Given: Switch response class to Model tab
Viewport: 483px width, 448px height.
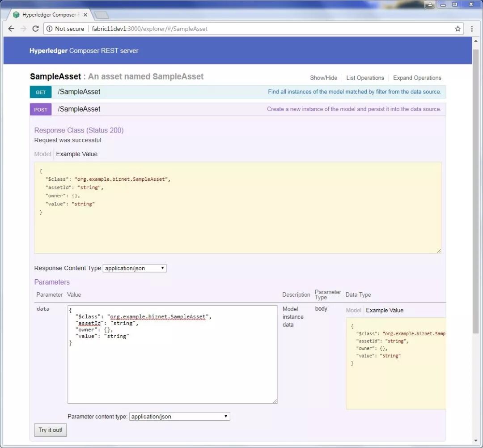Looking at the screenshot, I should click(43, 154).
